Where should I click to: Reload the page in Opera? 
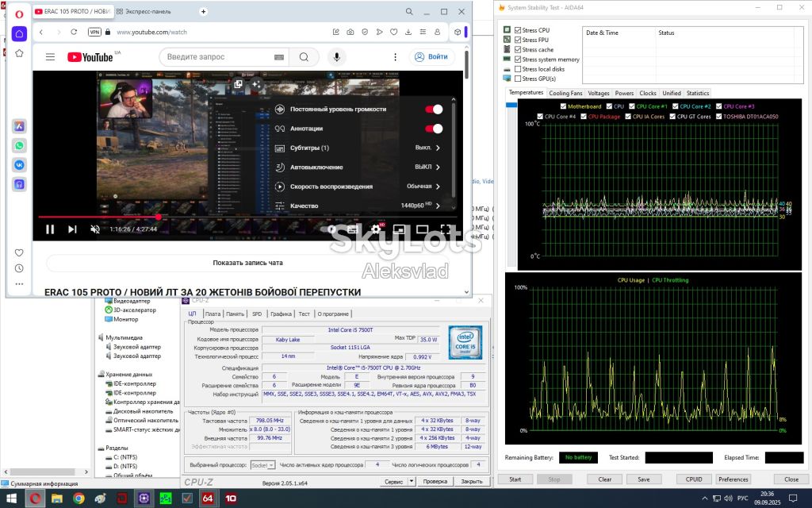click(74, 32)
